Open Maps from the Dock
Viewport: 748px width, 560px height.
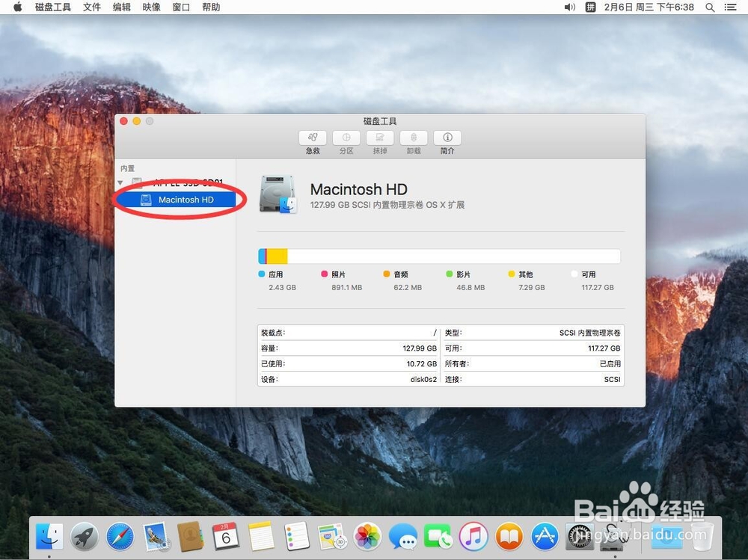click(332, 536)
